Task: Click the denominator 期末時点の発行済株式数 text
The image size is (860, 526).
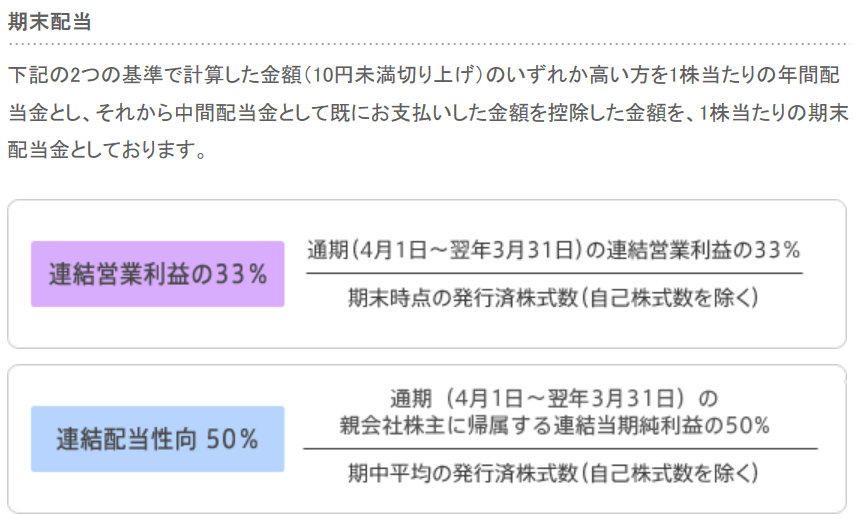Action: 553,298
